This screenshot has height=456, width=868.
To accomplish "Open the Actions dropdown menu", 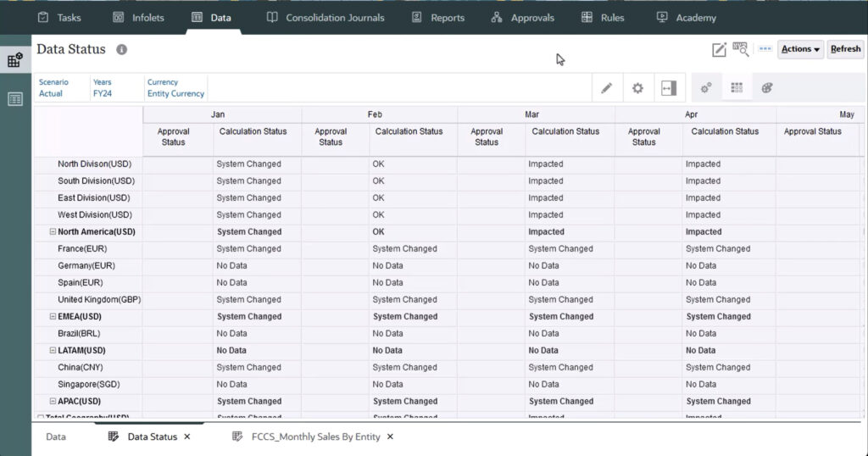I will tap(800, 49).
